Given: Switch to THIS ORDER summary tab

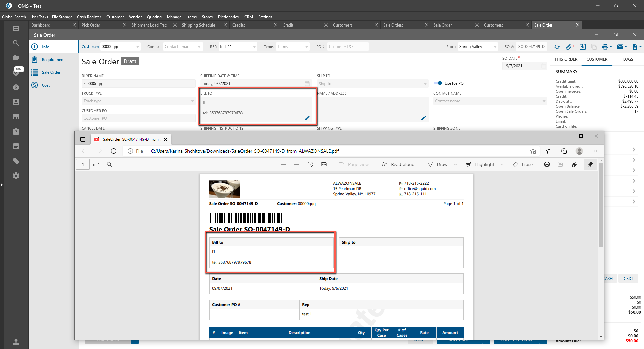Looking at the screenshot, I should click(566, 59).
